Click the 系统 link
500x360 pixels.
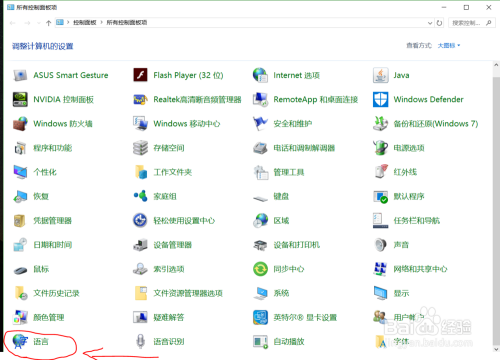coord(281,293)
